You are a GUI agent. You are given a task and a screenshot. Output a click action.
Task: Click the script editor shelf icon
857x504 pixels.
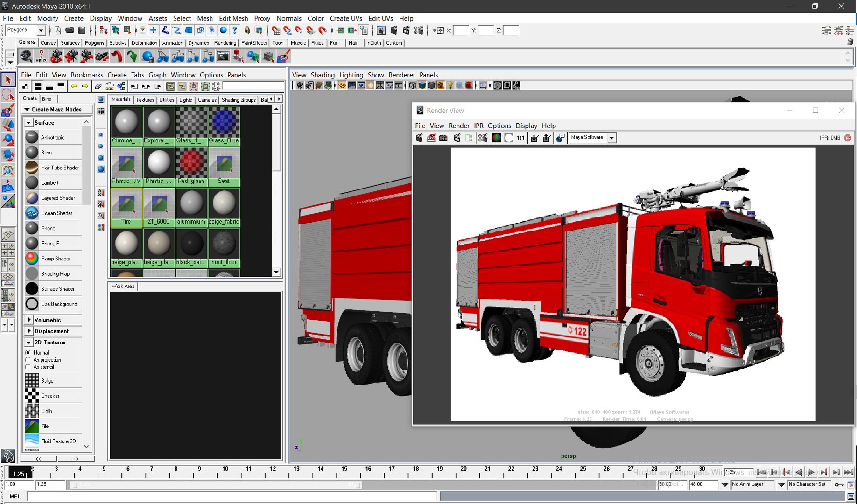point(223,57)
